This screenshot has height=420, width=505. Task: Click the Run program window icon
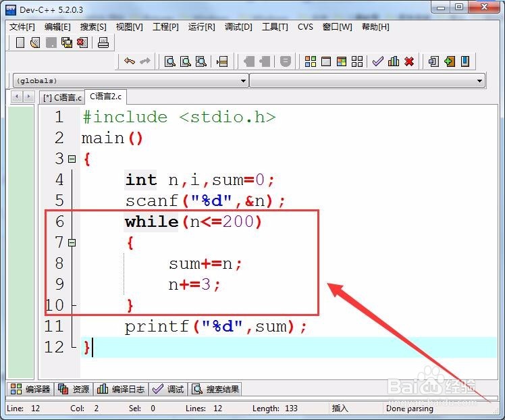point(326,61)
